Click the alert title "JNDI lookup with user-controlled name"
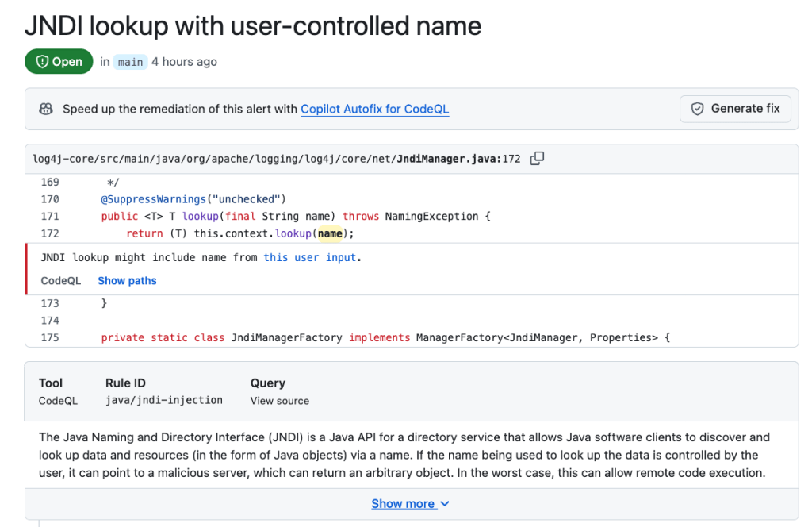Viewport: 812px width, 527px height. tap(253, 25)
